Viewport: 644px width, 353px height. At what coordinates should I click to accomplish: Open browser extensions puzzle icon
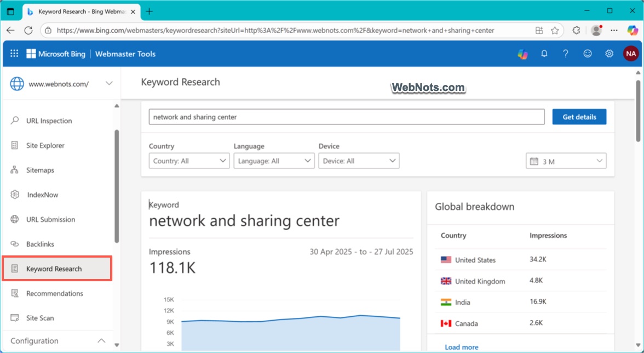pos(576,30)
